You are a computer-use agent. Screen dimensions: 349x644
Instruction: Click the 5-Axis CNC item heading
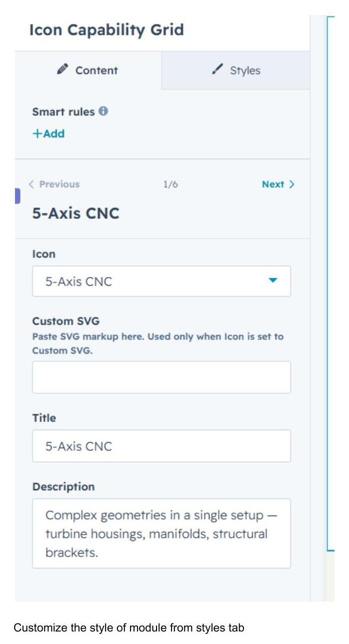point(76,214)
